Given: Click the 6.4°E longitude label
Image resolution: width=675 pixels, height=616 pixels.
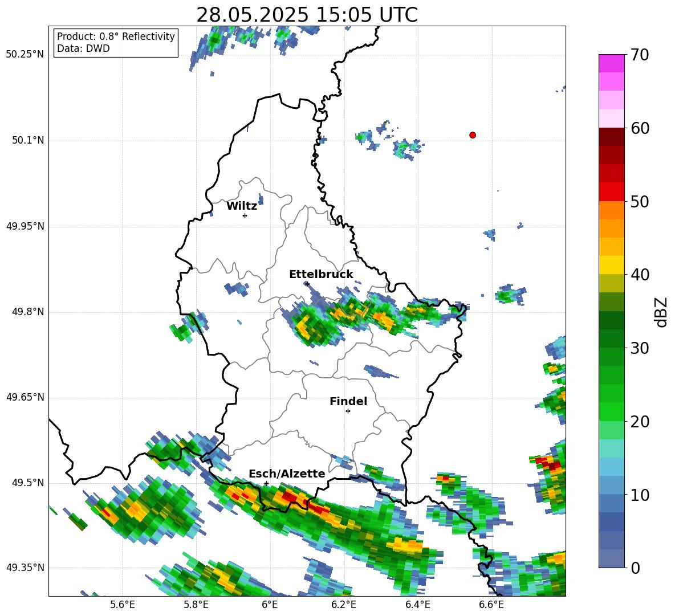Looking at the screenshot, I should click(x=417, y=605).
